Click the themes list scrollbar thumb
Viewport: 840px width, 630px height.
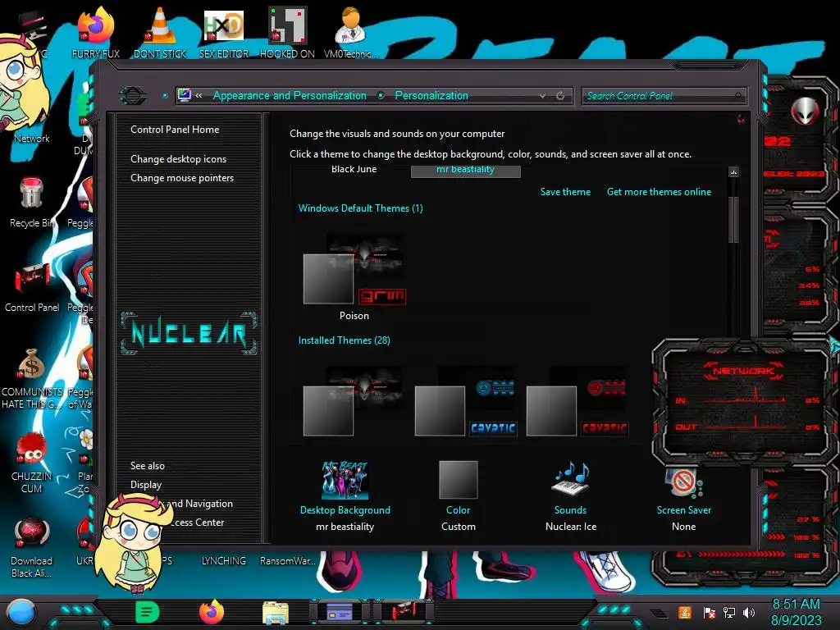point(734,220)
